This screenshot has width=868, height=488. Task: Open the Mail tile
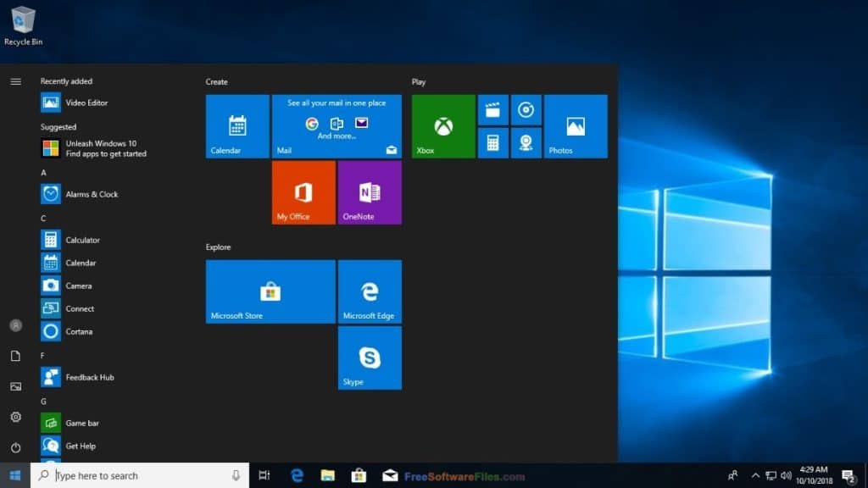coord(337,126)
